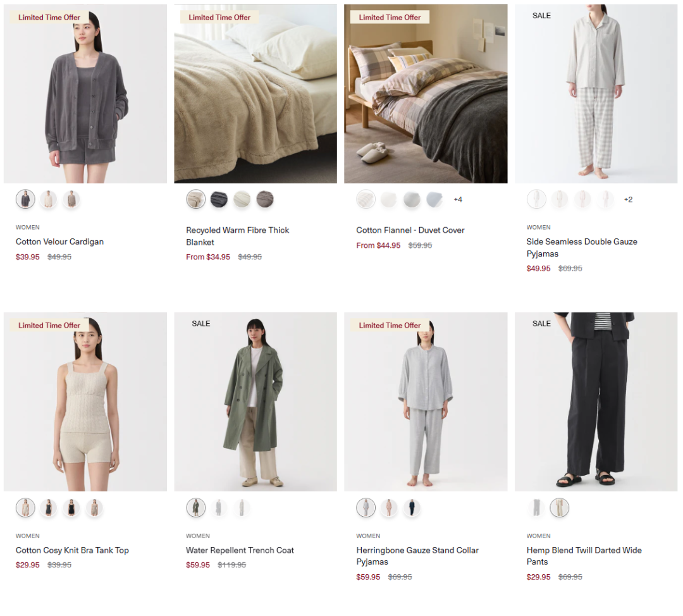The image size is (683, 616).
Task: Expand the +2 more Double Gauze Pyjamas colours
Action: point(628,199)
